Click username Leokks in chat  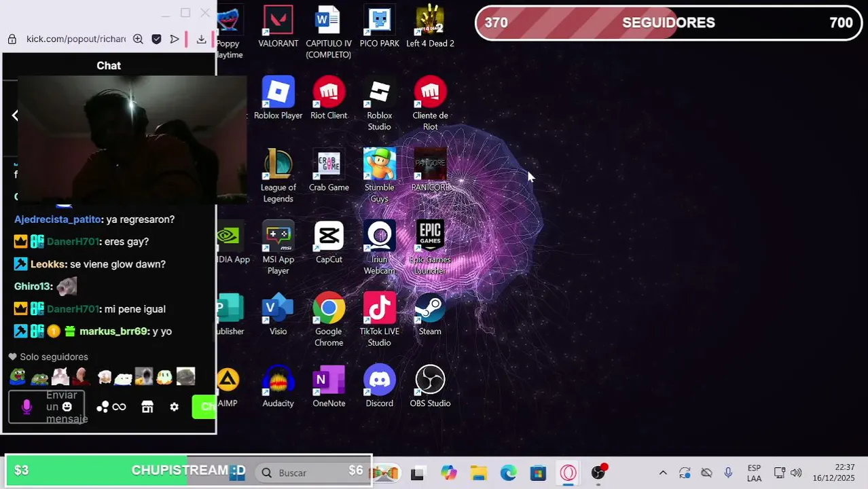pos(48,264)
